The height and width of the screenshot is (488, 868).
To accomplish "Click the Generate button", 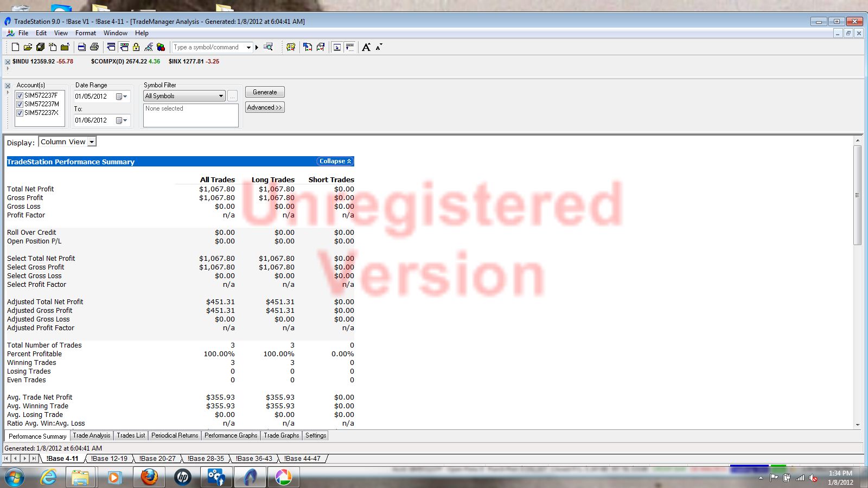I will [265, 92].
